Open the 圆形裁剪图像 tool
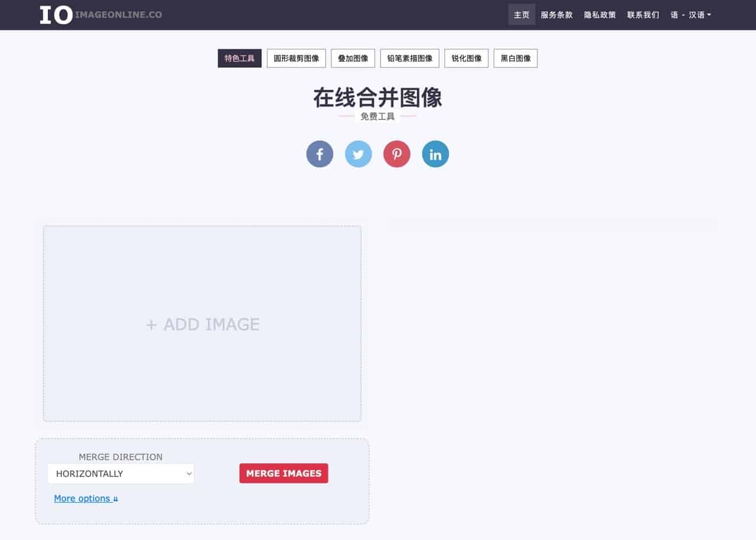 click(x=296, y=58)
